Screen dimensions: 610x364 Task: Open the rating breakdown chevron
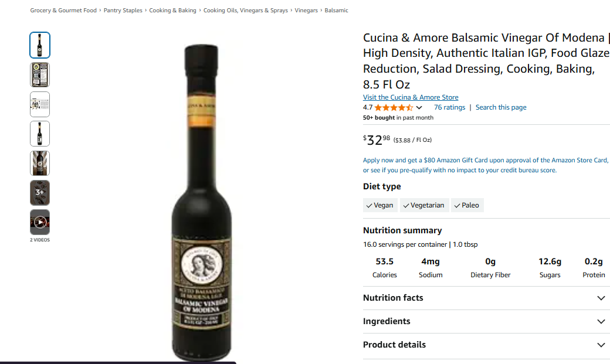(419, 108)
